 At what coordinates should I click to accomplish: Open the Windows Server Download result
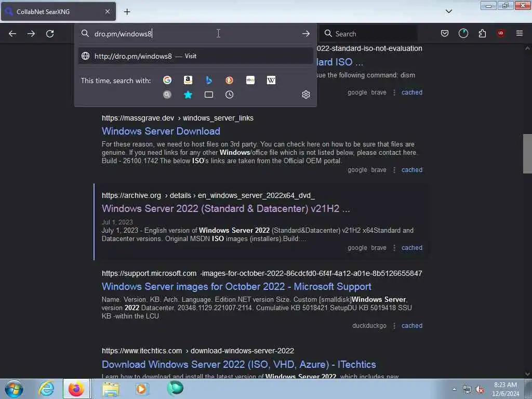click(x=161, y=131)
